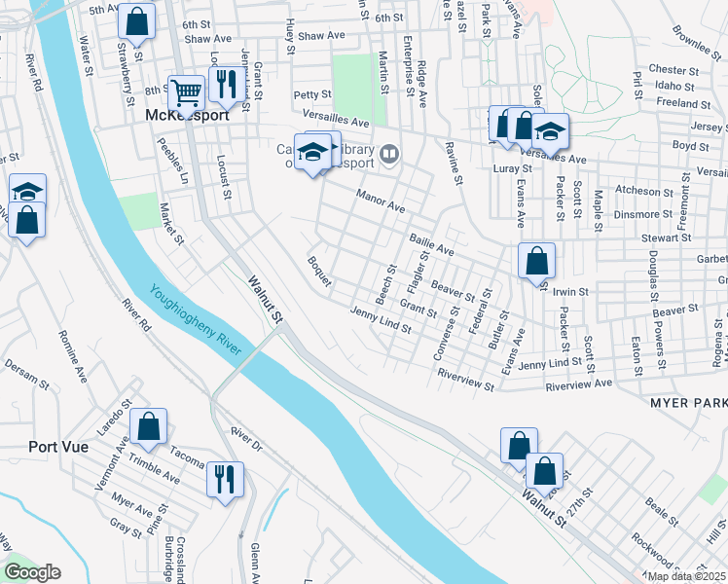728x584 pixels.
Task: Select the Boyd St label
Action: (x=691, y=146)
